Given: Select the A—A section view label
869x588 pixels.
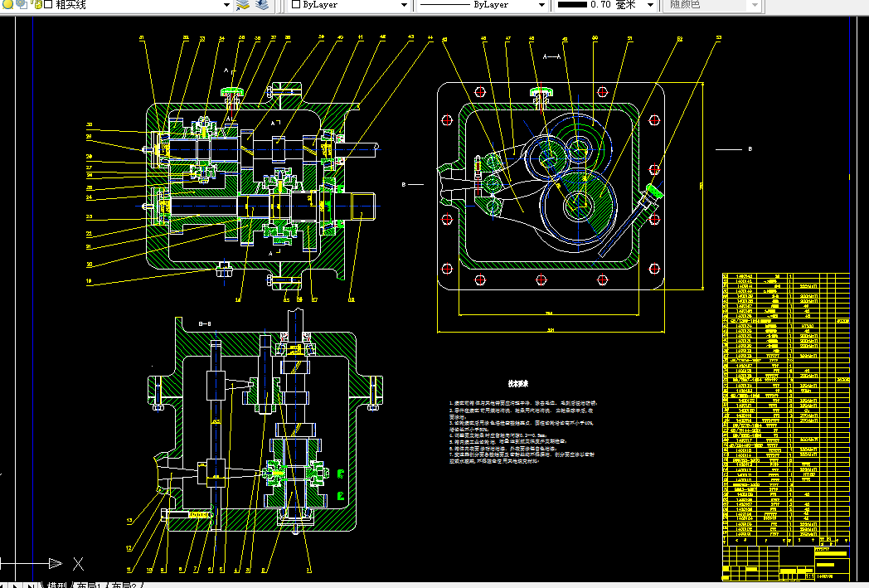Looking at the screenshot, I should point(551,56).
